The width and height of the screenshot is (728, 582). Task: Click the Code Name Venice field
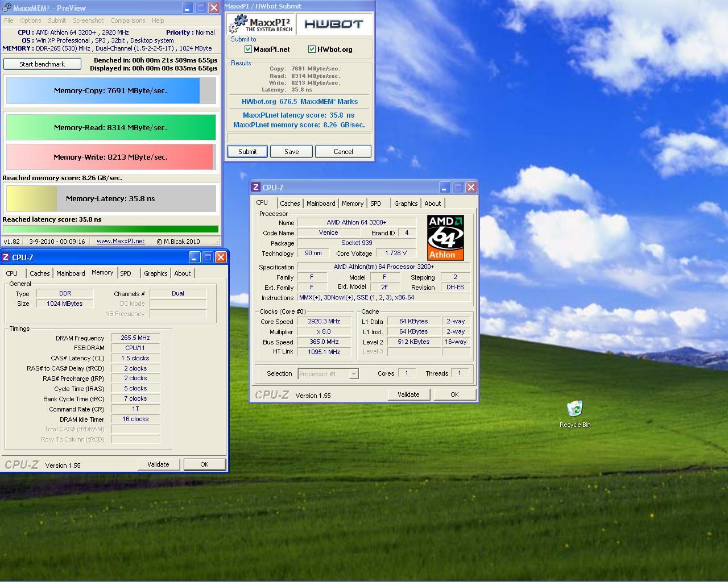click(328, 232)
